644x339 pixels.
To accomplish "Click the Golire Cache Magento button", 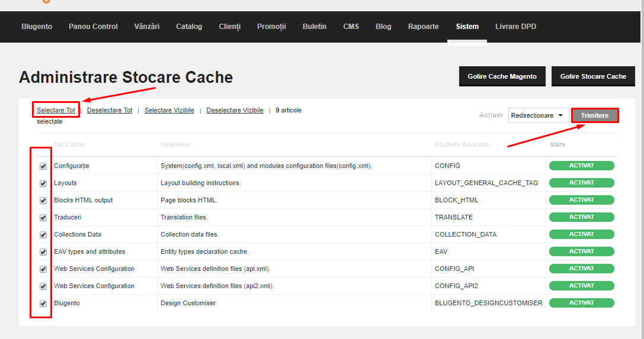I will point(502,76).
